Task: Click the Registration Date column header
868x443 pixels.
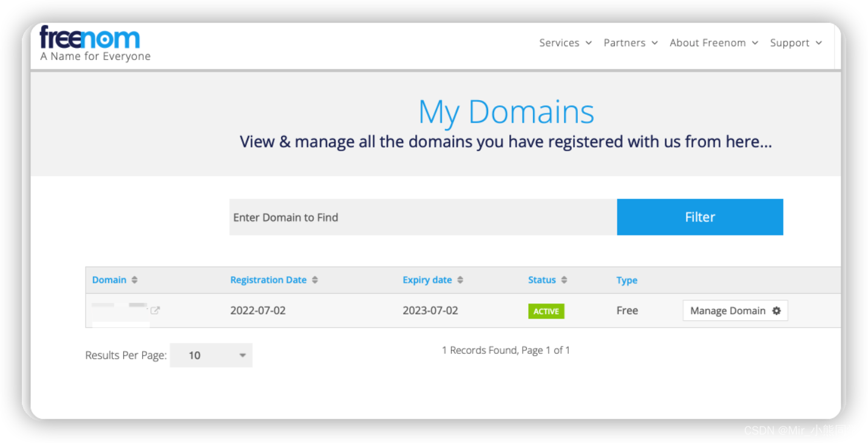Action: [x=268, y=280]
